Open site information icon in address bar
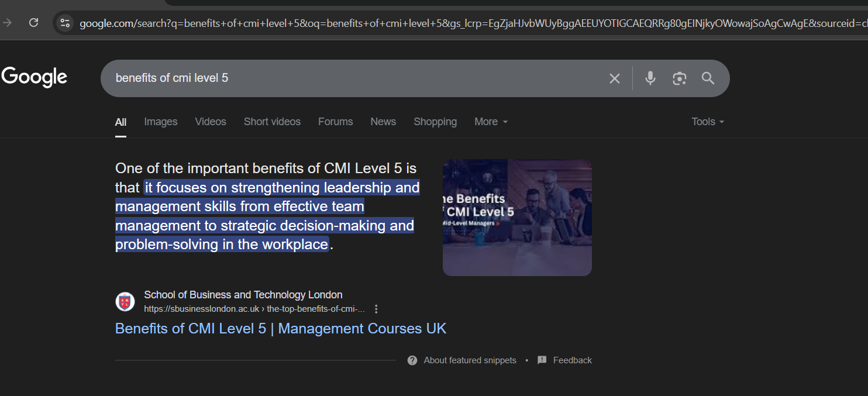Image resolution: width=868 pixels, height=396 pixels. tap(65, 23)
